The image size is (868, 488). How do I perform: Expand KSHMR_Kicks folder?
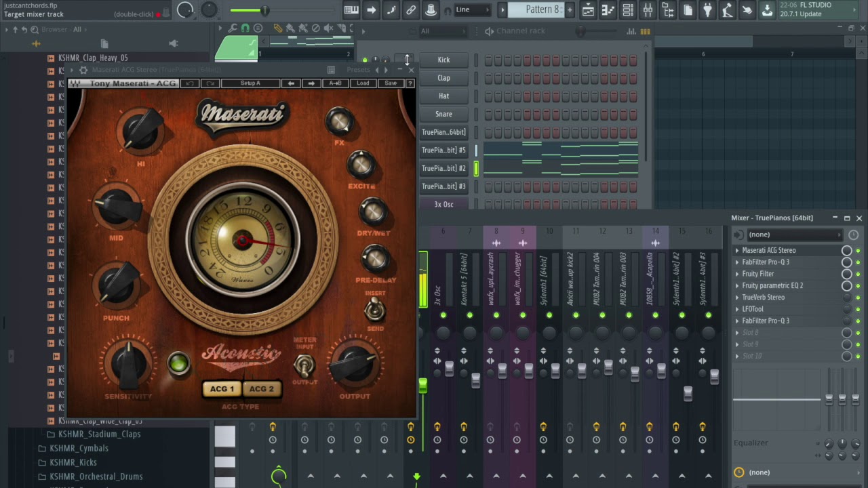pyautogui.click(x=73, y=462)
